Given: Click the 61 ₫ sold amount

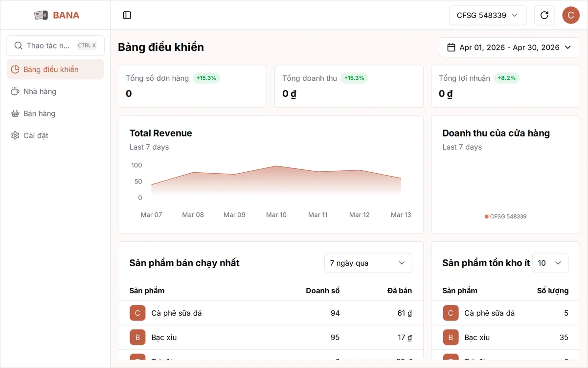Looking at the screenshot, I should (405, 313).
